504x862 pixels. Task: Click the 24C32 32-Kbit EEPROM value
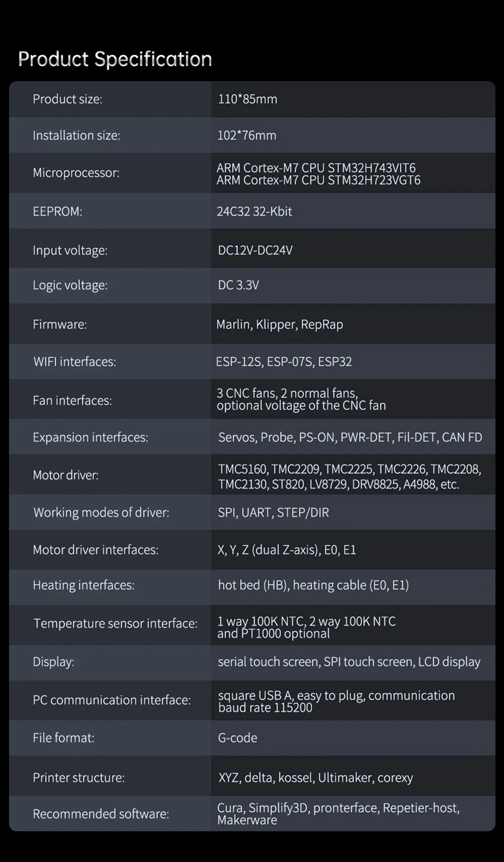click(x=255, y=212)
